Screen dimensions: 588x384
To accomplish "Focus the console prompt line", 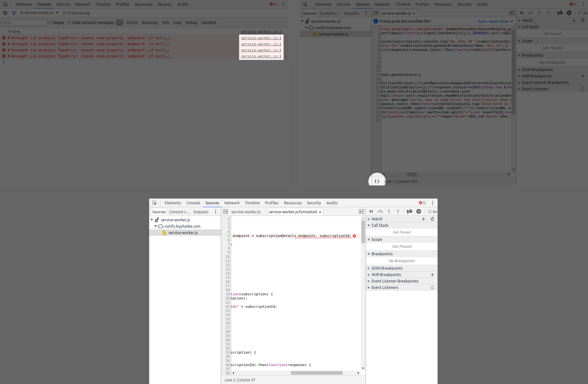I will [144, 62].
